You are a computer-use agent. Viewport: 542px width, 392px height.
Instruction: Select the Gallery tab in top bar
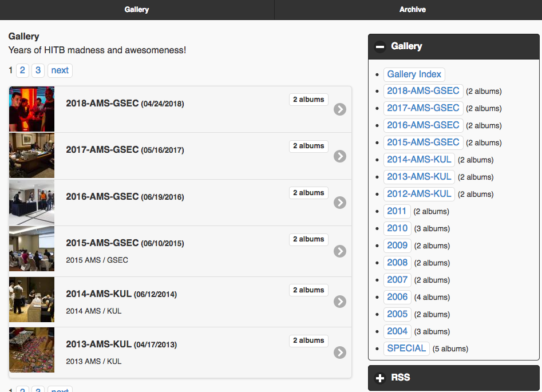[x=137, y=10]
